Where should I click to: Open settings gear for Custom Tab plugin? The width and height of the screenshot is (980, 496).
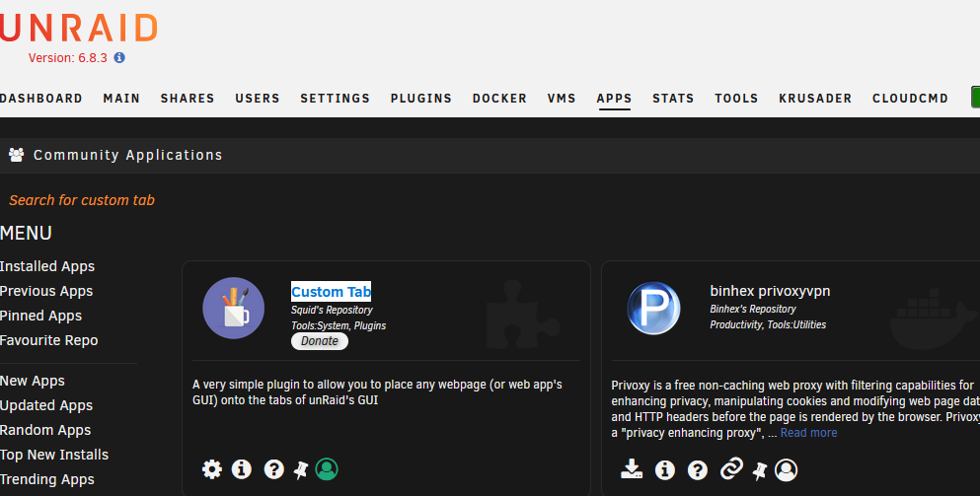[212, 469]
